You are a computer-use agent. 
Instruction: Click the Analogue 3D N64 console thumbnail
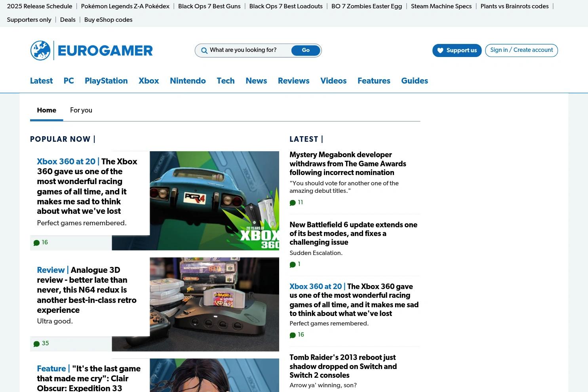pyautogui.click(x=214, y=304)
